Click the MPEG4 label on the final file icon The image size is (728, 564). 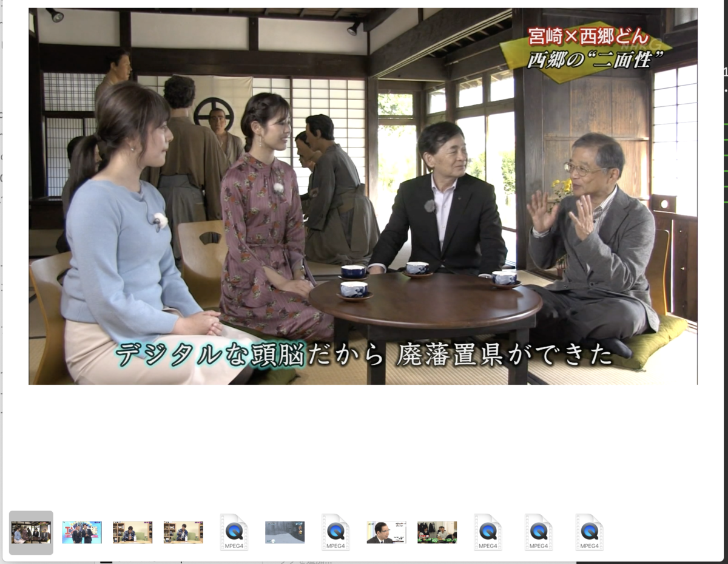pos(590,546)
